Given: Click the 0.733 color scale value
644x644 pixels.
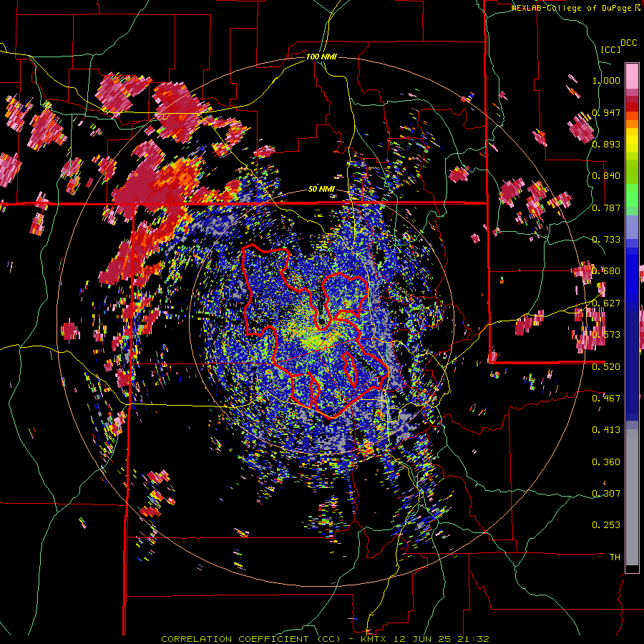Looking at the screenshot, I should pyautogui.click(x=606, y=240).
